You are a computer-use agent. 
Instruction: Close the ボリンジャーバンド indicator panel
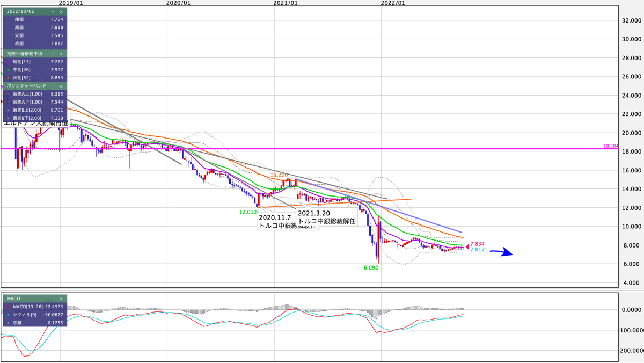pos(61,85)
